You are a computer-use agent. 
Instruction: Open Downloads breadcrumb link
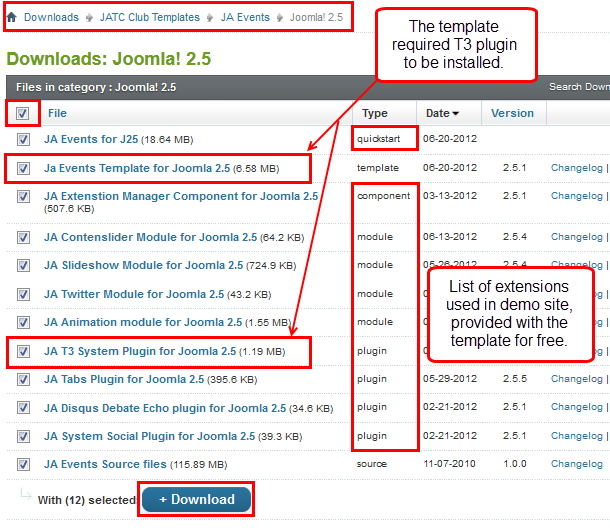tap(51, 18)
